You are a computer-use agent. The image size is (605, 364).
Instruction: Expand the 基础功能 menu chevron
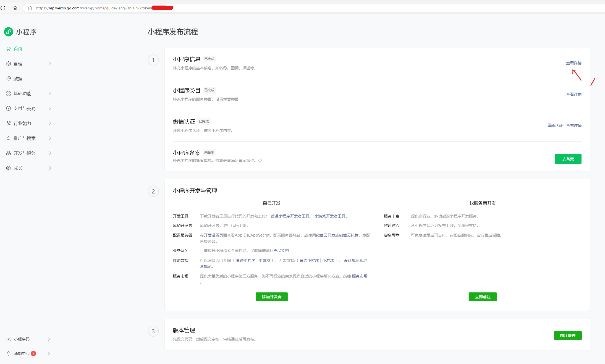[50, 93]
